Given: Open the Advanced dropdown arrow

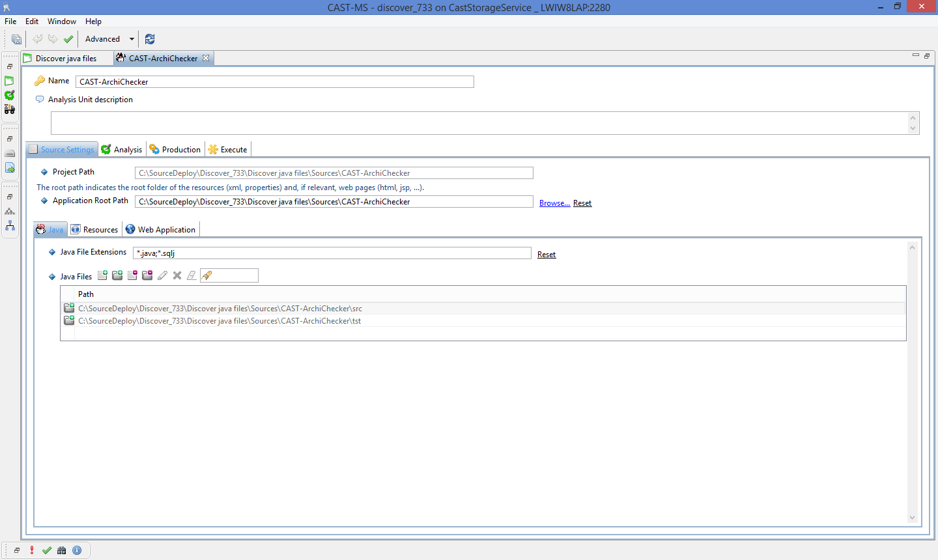Looking at the screenshot, I should coord(132,39).
